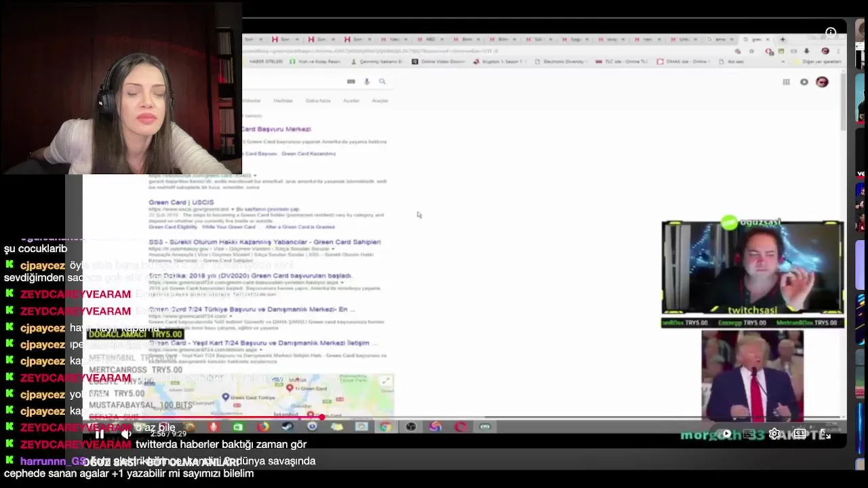Click the Chrome icon in taskbar
This screenshot has height=488, width=868.
[386, 426]
